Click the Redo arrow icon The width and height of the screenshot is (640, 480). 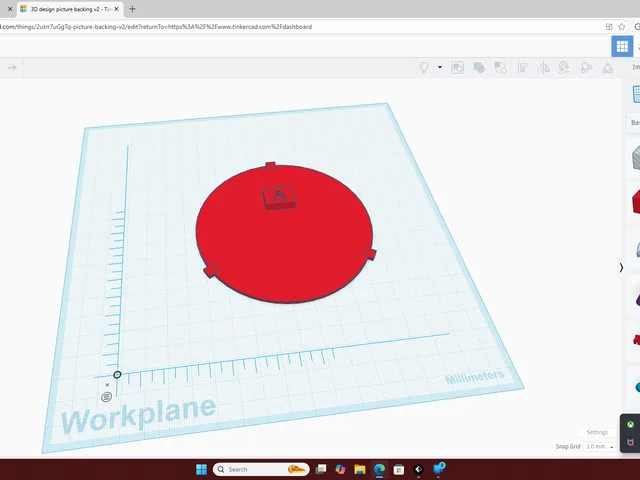click(12, 67)
